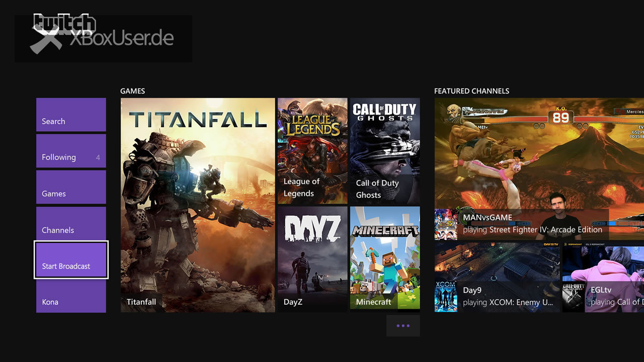Click the Start Broadcast tile
This screenshot has height=362, width=644.
click(71, 260)
